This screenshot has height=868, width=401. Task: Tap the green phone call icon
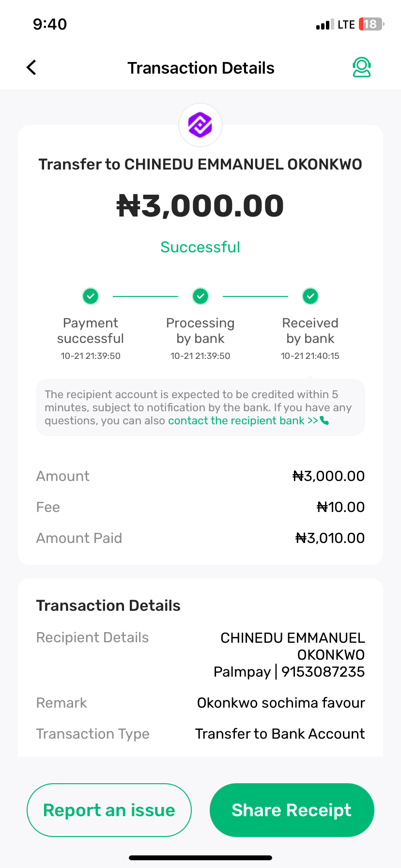tap(324, 420)
